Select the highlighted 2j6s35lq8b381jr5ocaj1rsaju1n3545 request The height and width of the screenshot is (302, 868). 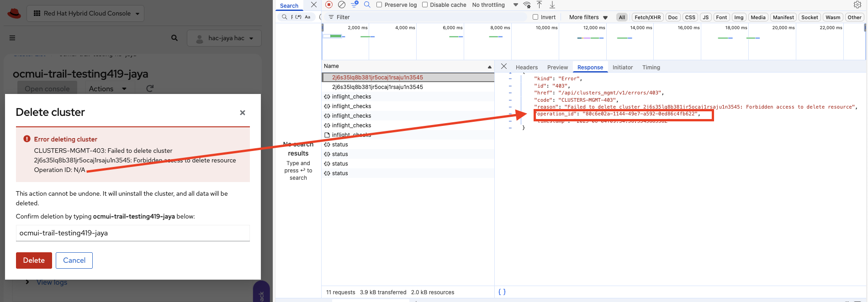click(x=408, y=78)
